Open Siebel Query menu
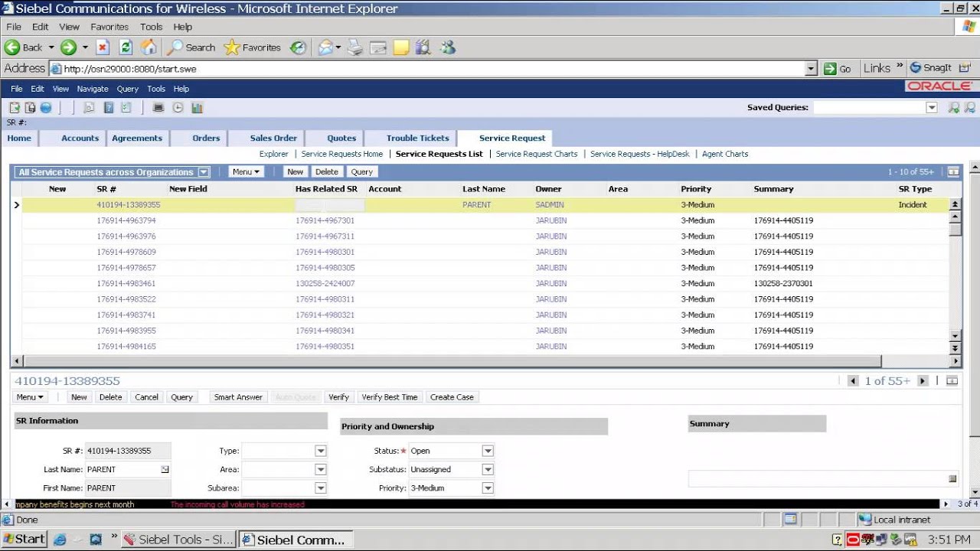The height and width of the screenshot is (551, 980). tap(128, 89)
